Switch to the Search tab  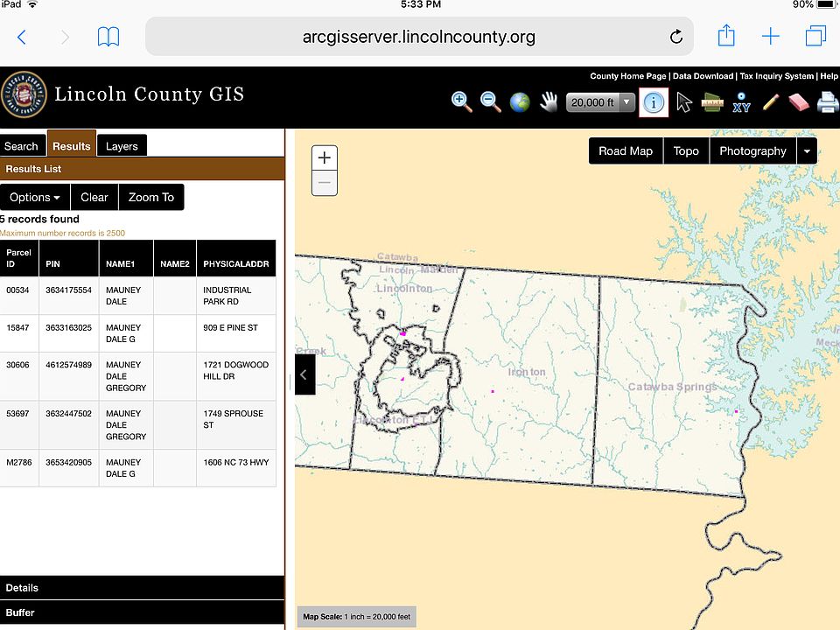tap(21, 146)
